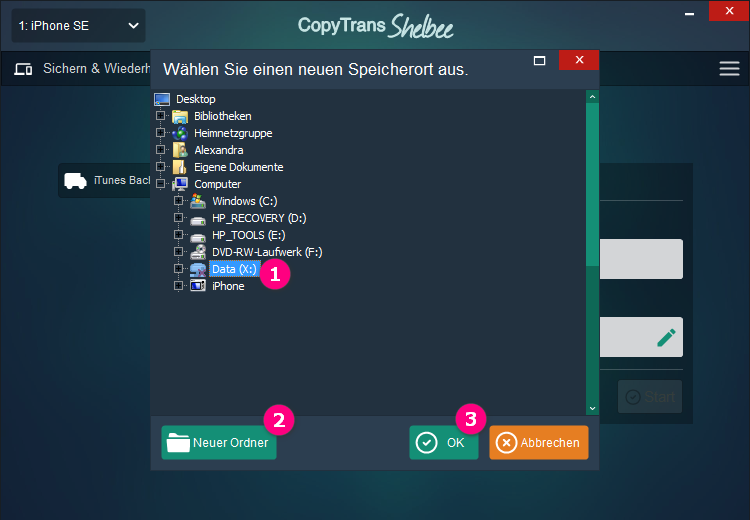Click the Computer monitor icon
Image resolution: width=750 pixels, height=520 pixels.
[x=180, y=184]
